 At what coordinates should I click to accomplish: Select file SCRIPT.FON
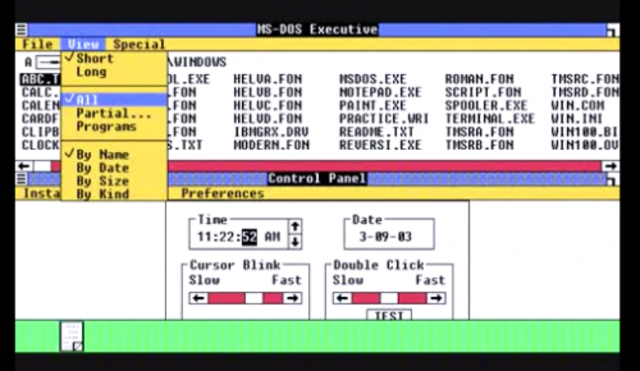483,92
